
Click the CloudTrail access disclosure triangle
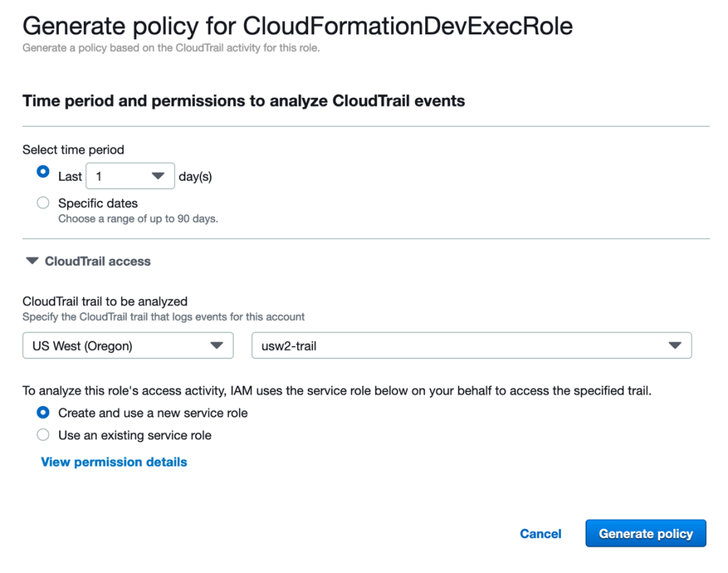32,261
